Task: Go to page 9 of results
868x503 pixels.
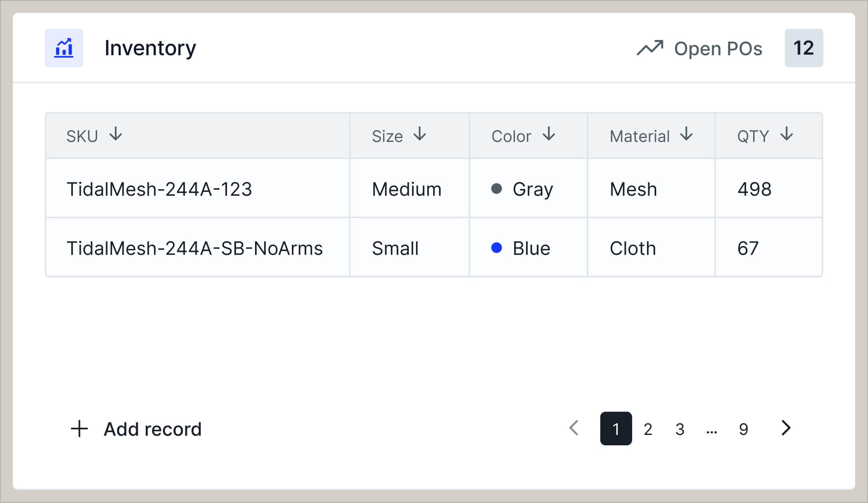Action: point(744,429)
